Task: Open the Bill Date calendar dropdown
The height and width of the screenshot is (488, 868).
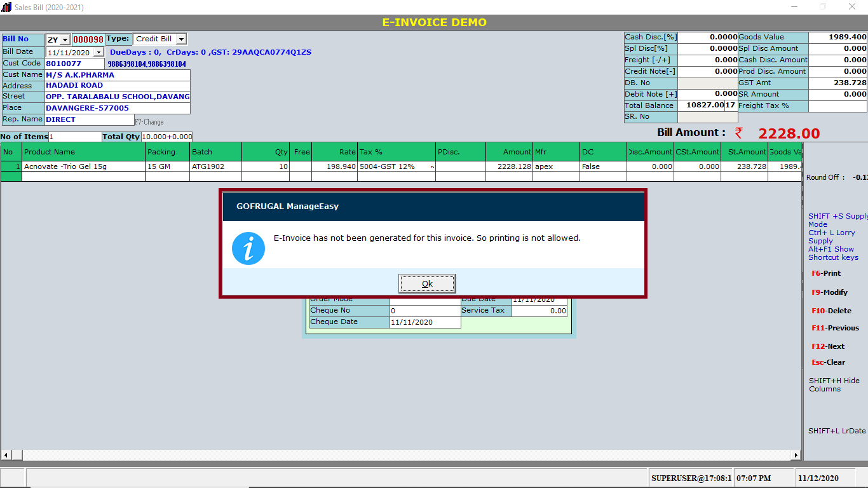Action: click(98, 52)
